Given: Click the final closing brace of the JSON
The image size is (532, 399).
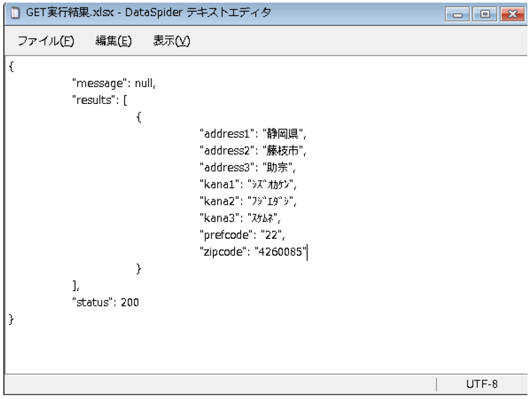Looking at the screenshot, I should 11,318.
